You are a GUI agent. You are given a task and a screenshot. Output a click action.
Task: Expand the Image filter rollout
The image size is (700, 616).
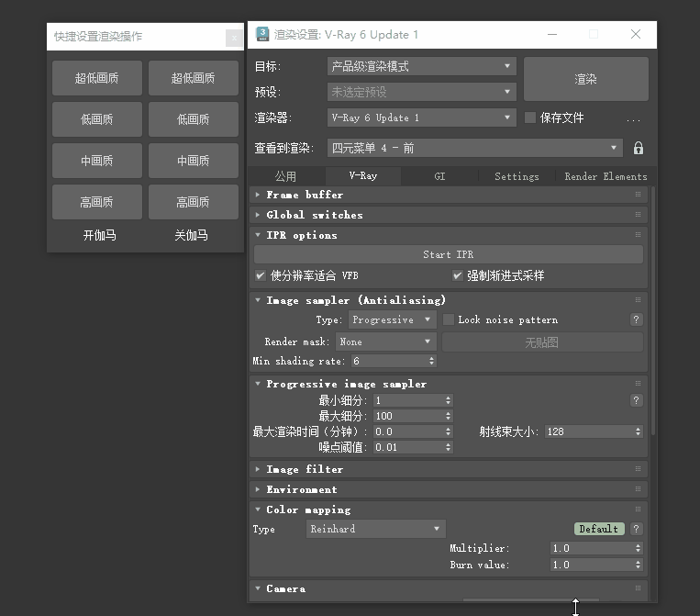[258, 469]
